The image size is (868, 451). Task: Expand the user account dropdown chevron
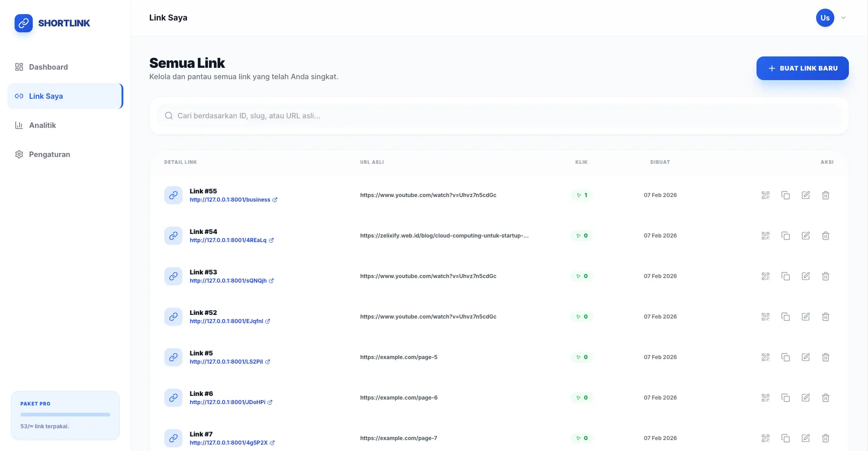(843, 18)
